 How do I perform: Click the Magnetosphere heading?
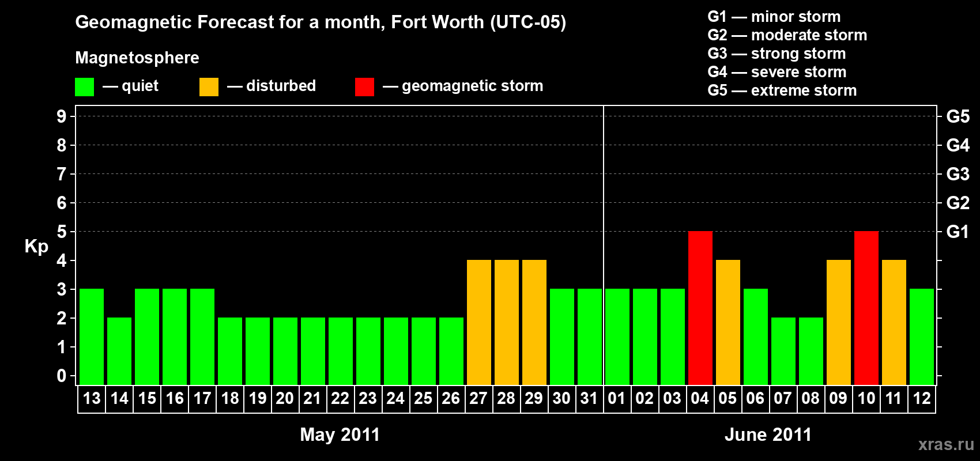pos(137,58)
